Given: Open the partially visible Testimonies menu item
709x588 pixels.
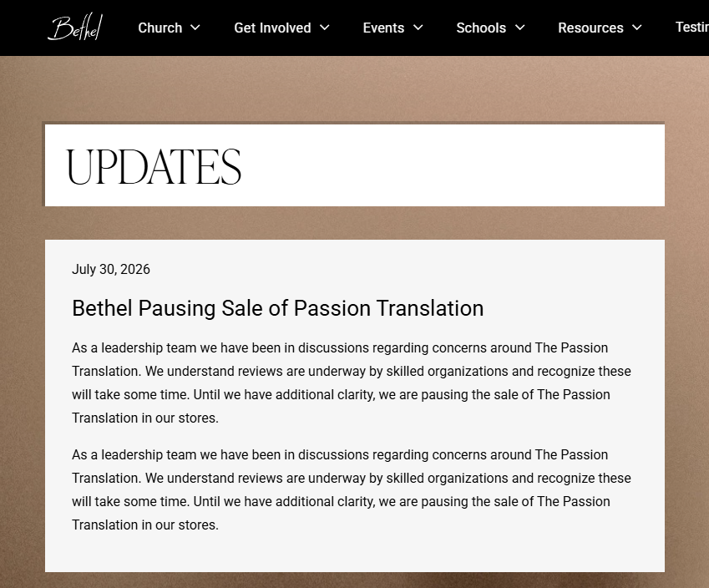Looking at the screenshot, I should click(692, 27).
